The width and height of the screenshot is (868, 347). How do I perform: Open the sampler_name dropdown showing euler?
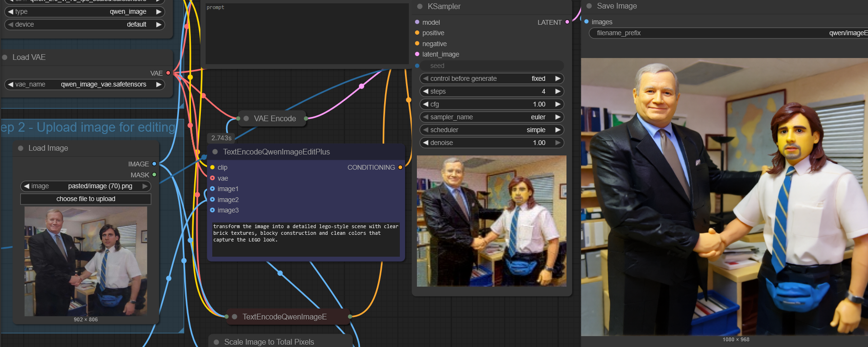pos(492,117)
